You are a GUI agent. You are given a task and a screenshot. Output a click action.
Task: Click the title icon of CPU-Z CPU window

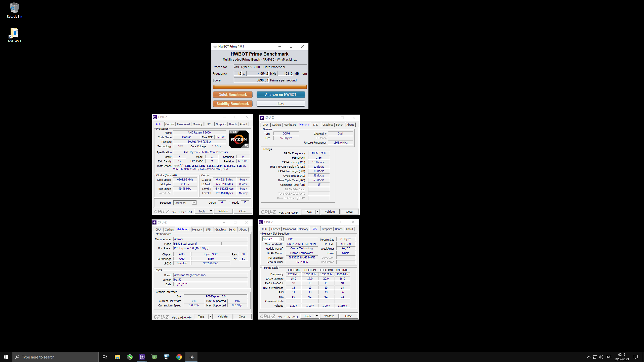155,117
